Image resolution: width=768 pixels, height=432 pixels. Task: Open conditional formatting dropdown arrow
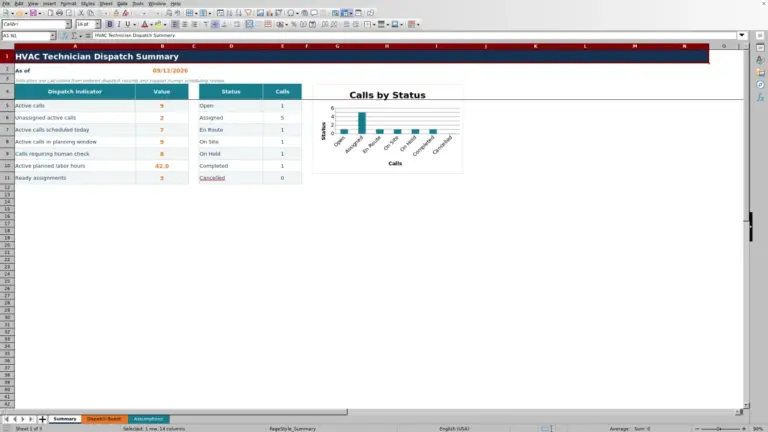point(418,24)
